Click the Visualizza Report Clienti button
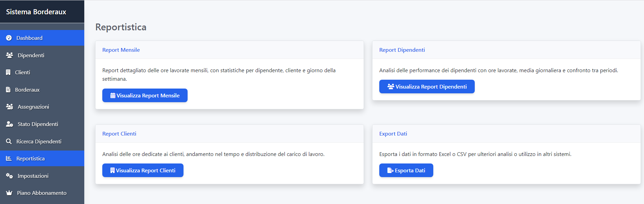Viewport: 644px width, 204px height. [x=143, y=170]
